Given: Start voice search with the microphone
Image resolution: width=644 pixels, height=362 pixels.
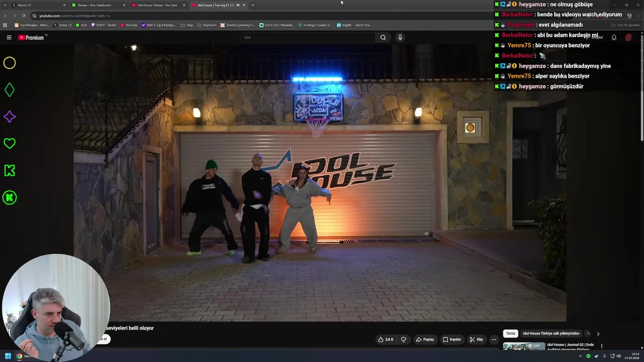Looking at the screenshot, I should [x=400, y=37].
